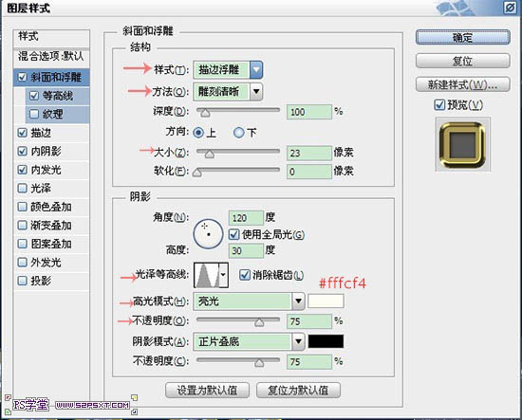Screen dimensions: 522x420
Task: Enable the 纹理 texture checkbox
Action: click(x=34, y=114)
